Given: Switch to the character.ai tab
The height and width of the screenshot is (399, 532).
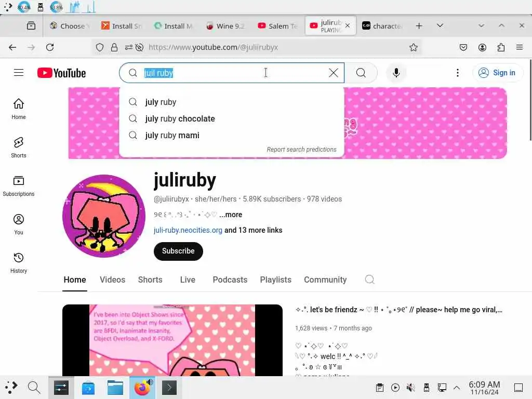Looking at the screenshot, I should coord(382,26).
